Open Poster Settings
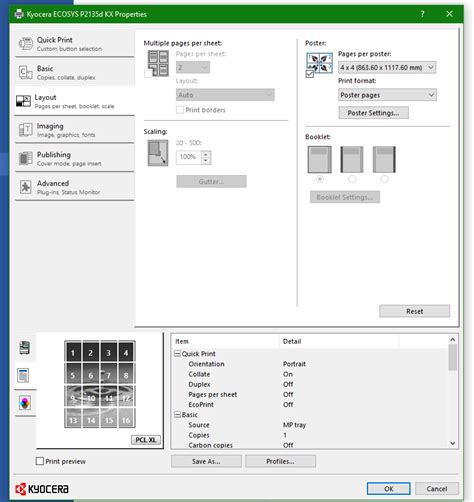The width and height of the screenshot is (474, 502). pyautogui.click(x=373, y=113)
